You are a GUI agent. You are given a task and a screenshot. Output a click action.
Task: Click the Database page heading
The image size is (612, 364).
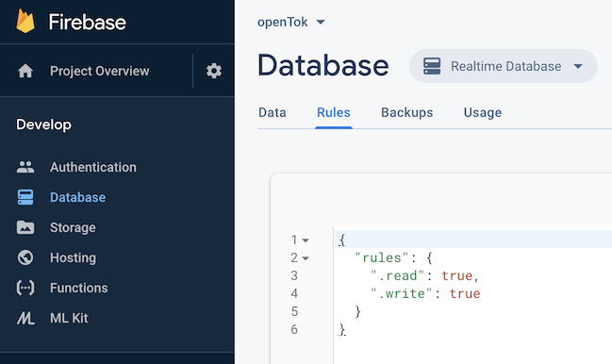point(323,66)
